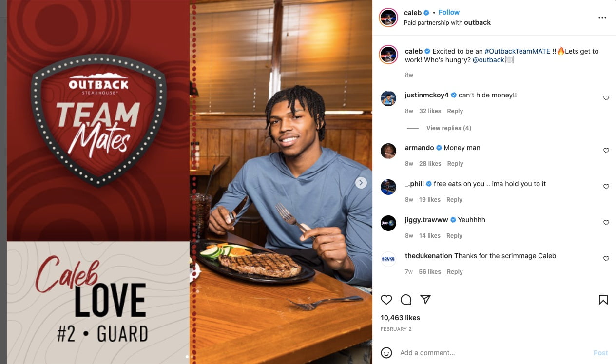Show who liked: 10,463 likes
Screen dimensions: 616x364
(x=400, y=318)
